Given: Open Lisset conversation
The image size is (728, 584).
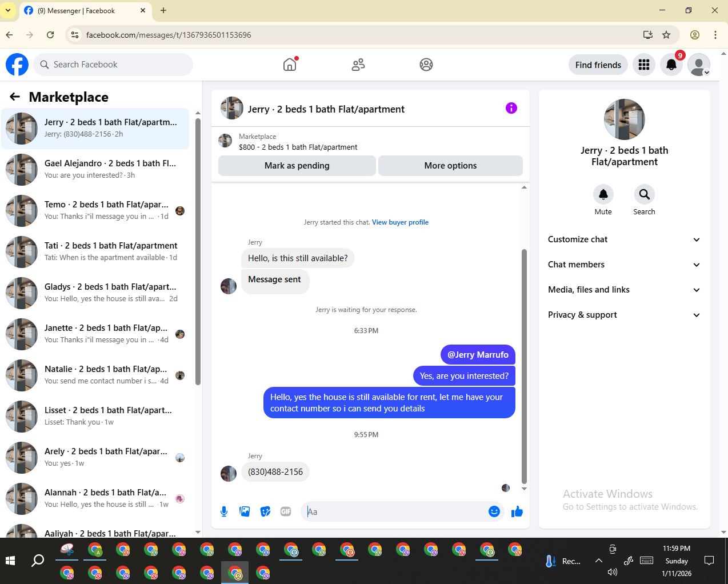Looking at the screenshot, I should point(95,417).
